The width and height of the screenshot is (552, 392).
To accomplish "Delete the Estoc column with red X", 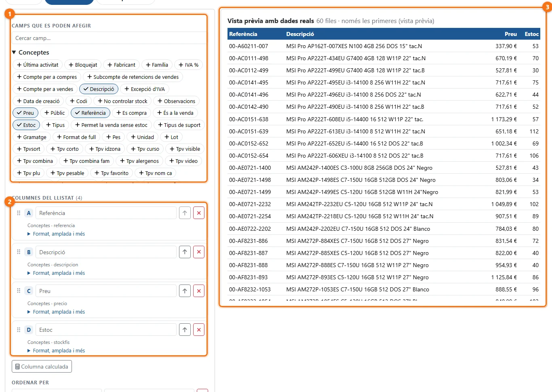I will (x=199, y=330).
